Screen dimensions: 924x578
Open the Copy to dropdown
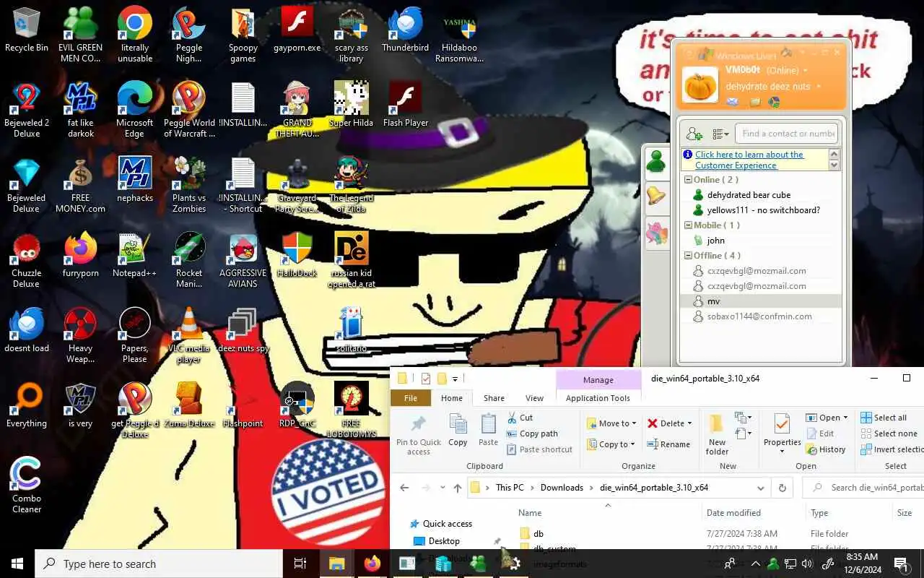coord(611,444)
